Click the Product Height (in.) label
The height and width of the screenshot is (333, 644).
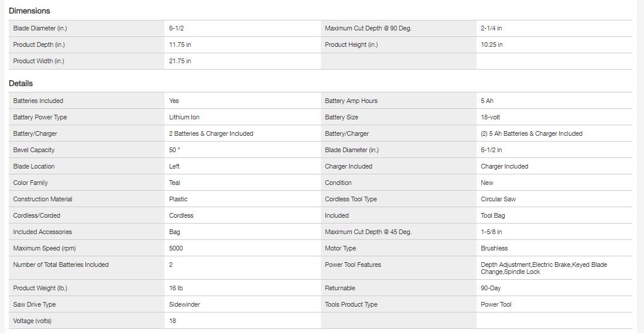pyautogui.click(x=351, y=44)
